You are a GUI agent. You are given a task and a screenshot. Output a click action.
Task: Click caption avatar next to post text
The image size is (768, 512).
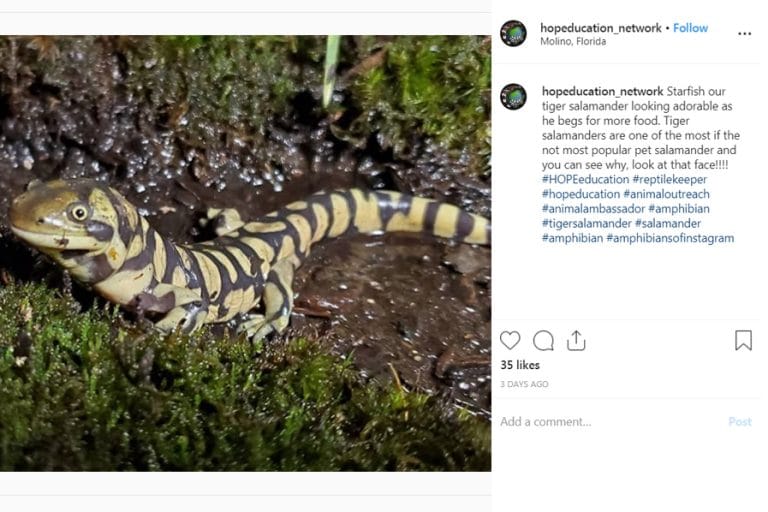click(513, 97)
